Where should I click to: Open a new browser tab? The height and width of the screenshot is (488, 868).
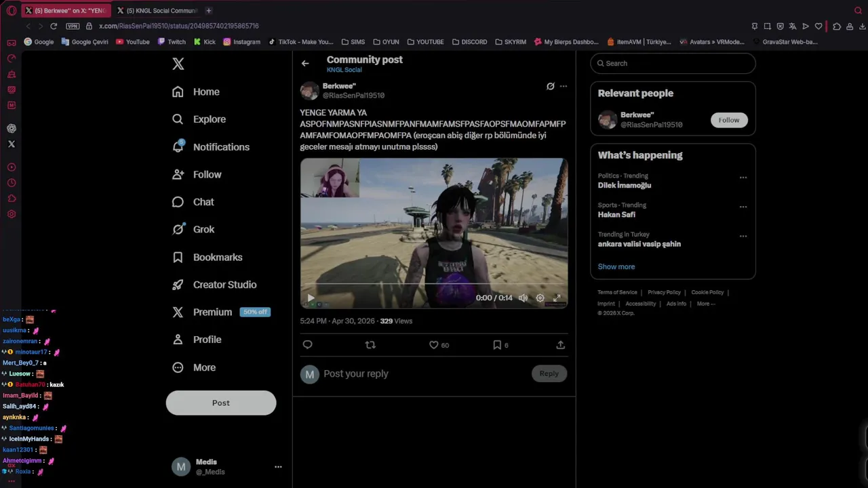209,10
